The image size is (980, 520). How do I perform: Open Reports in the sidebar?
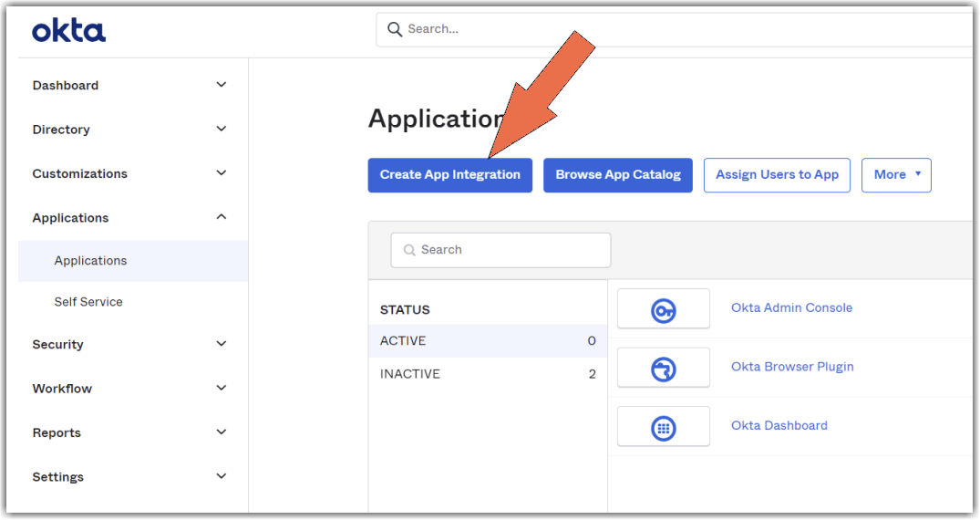[x=57, y=432]
